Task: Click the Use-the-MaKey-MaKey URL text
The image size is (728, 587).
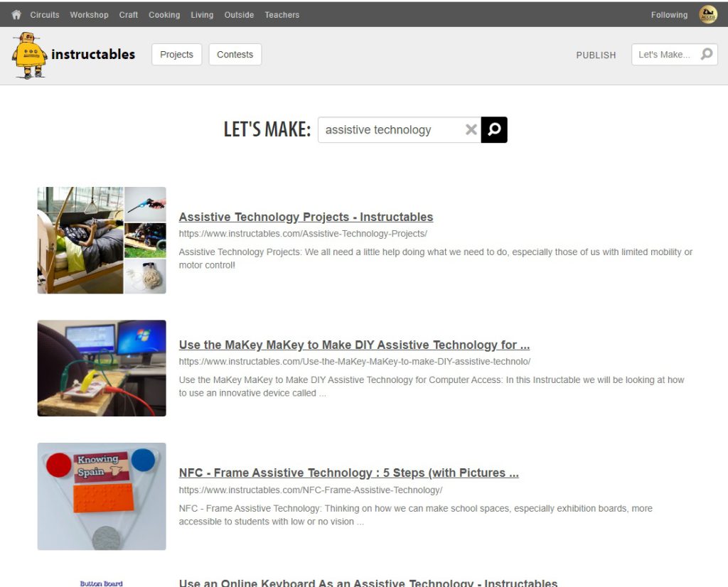Action: (x=354, y=362)
